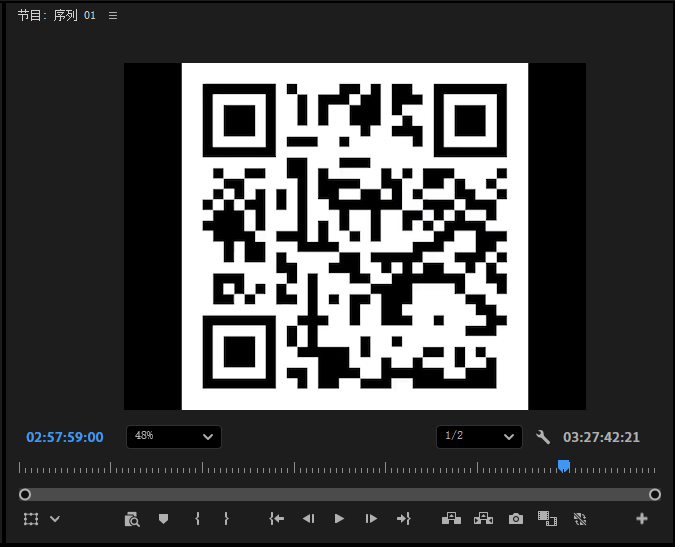Click the left handle of zoom scrollbar
The height and width of the screenshot is (547, 675).
25,494
